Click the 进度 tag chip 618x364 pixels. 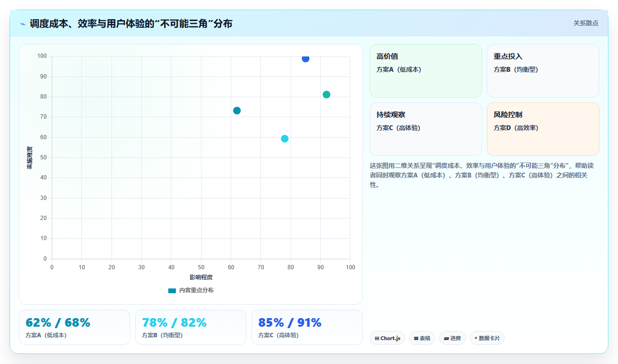(x=452, y=338)
